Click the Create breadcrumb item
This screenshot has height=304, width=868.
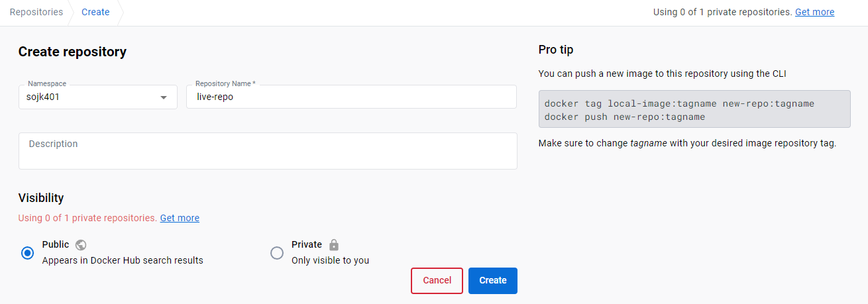[x=95, y=12]
